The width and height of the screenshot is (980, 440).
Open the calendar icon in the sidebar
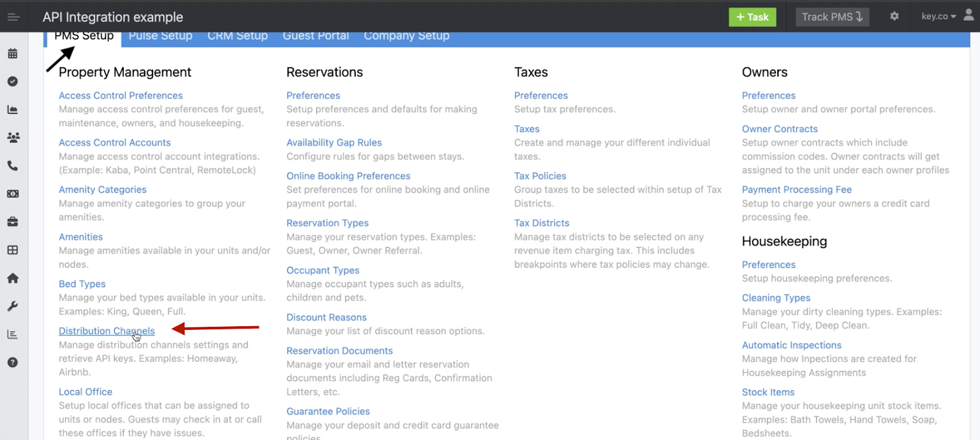tap(12, 53)
